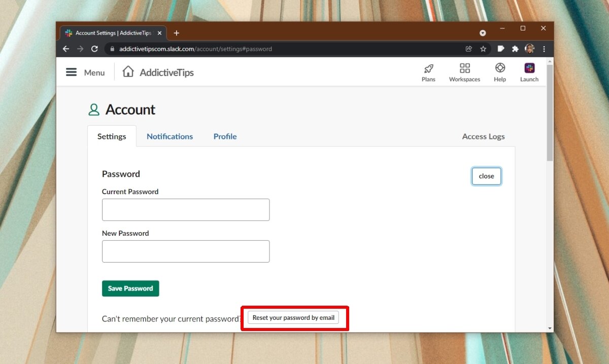Screen dimensions: 609x364
Task: Open the Workspaces grid icon
Action: [464, 68]
